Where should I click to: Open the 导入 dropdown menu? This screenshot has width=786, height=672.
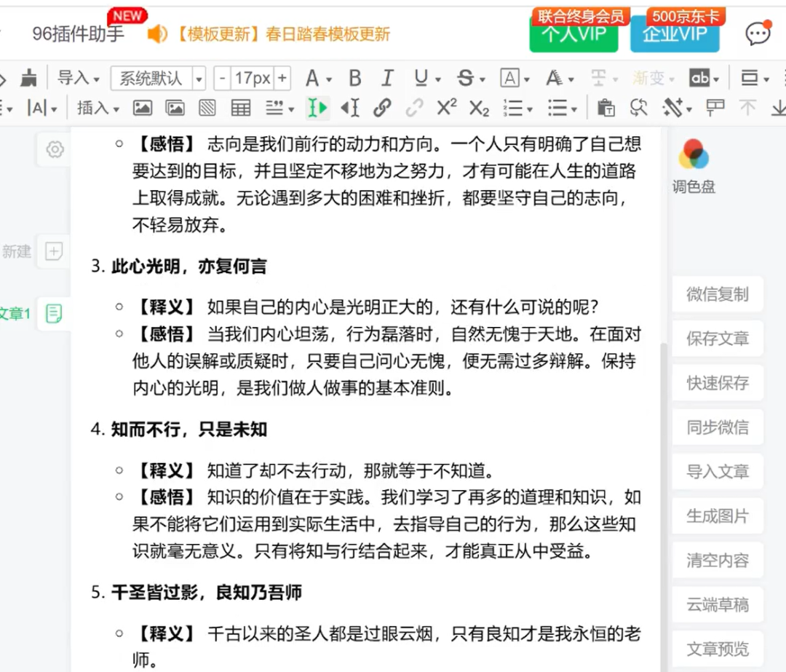(x=78, y=78)
